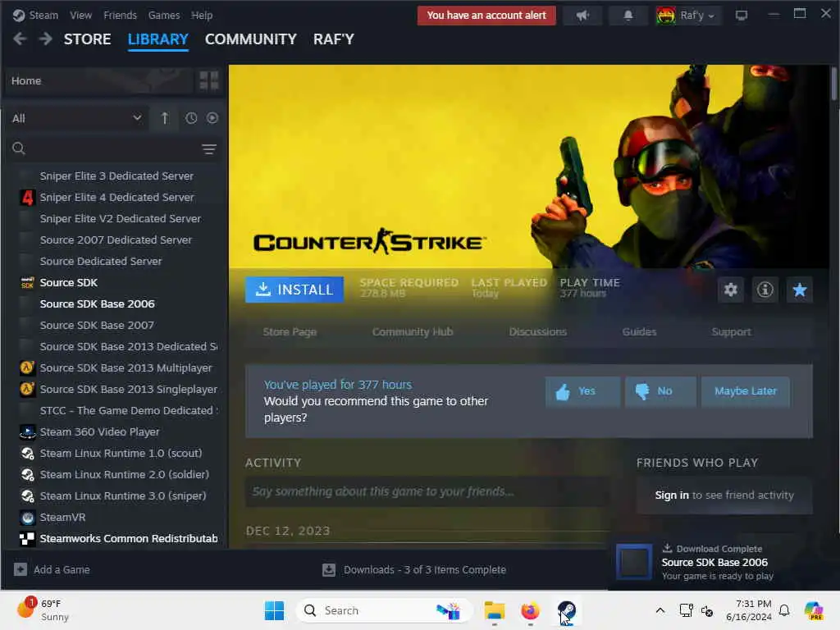840x630 pixels.
Task: Open Downloads status at bottom bar
Action: (x=414, y=569)
